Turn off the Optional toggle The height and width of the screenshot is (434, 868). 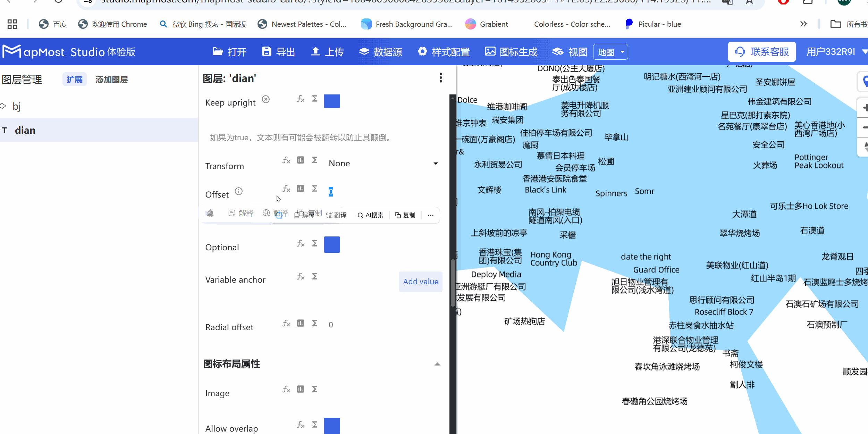pyautogui.click(x=331, y=244)
